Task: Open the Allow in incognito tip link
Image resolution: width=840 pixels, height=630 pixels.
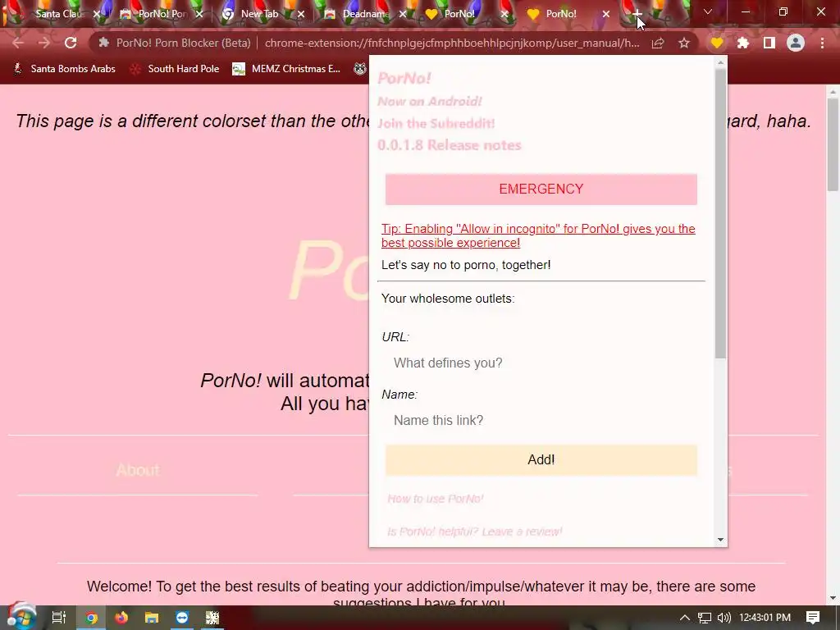Action: click(x=538, y=235)
